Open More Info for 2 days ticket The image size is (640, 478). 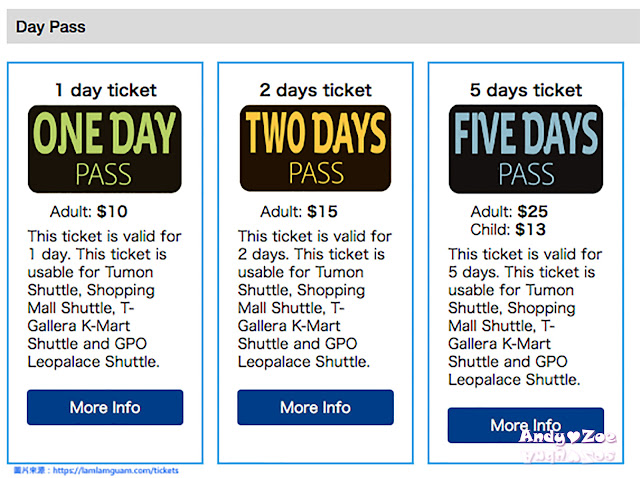(x=316, y=407)
